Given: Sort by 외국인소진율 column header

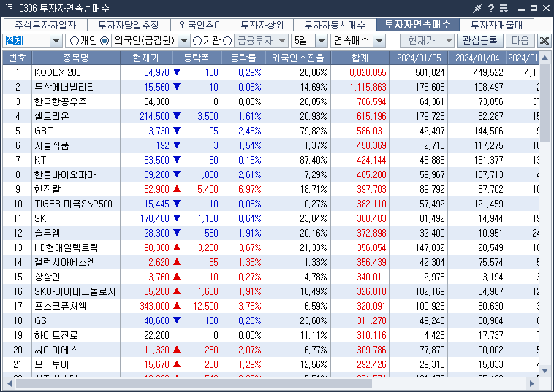Looking at the screenshot, I should [x=298, y=58].
